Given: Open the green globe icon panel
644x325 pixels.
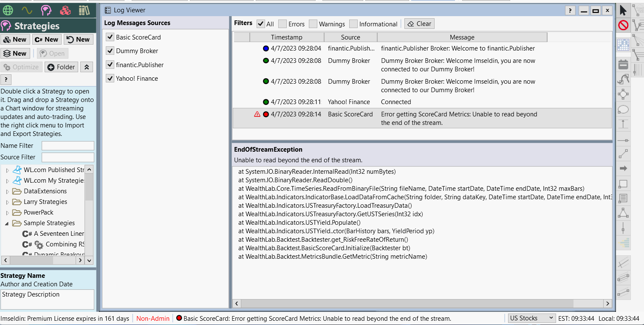Looking at the screenshot, I should click(x=8, y=10).
